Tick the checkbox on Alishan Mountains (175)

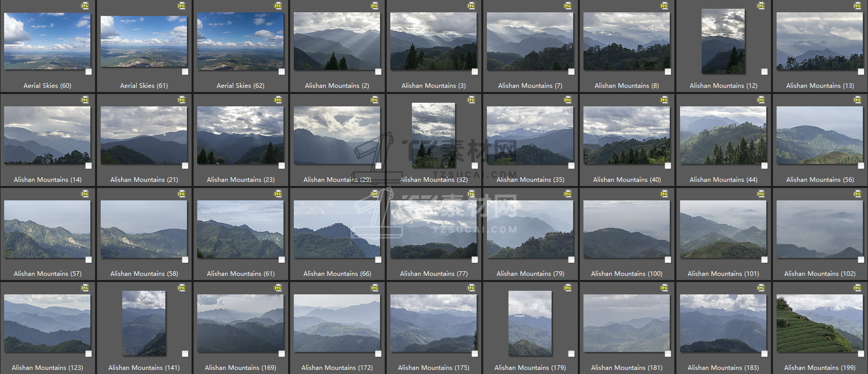tap(475, 354)
